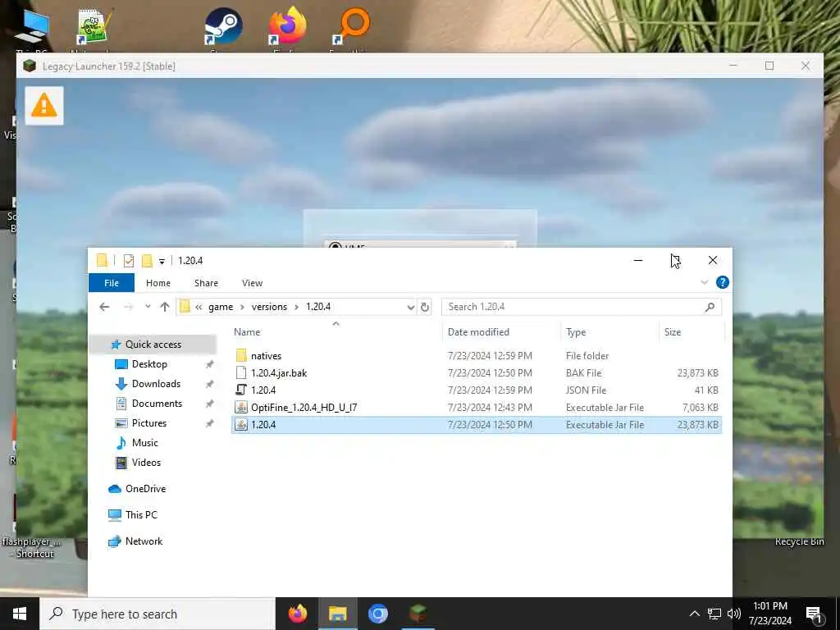Image resolution: width=840 pixels, height=630 pixels.
Task: Open the address bar history dropdown
Action: 410,307
